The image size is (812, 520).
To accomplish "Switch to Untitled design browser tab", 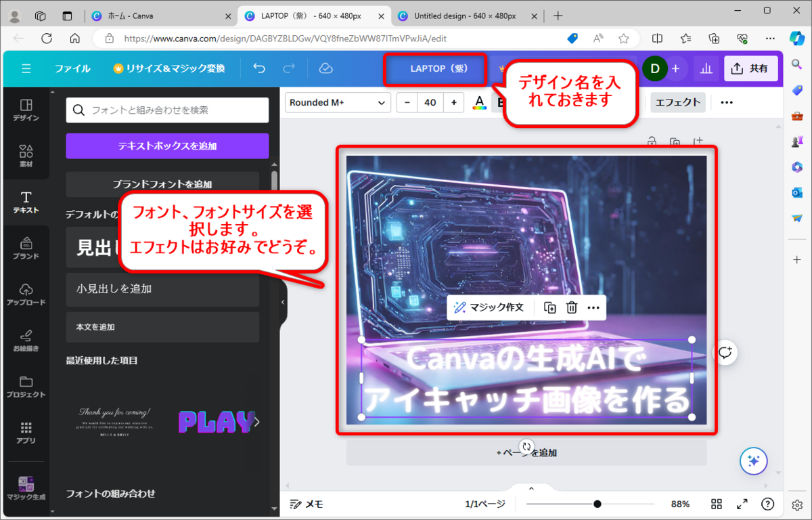I will (466, 16).
